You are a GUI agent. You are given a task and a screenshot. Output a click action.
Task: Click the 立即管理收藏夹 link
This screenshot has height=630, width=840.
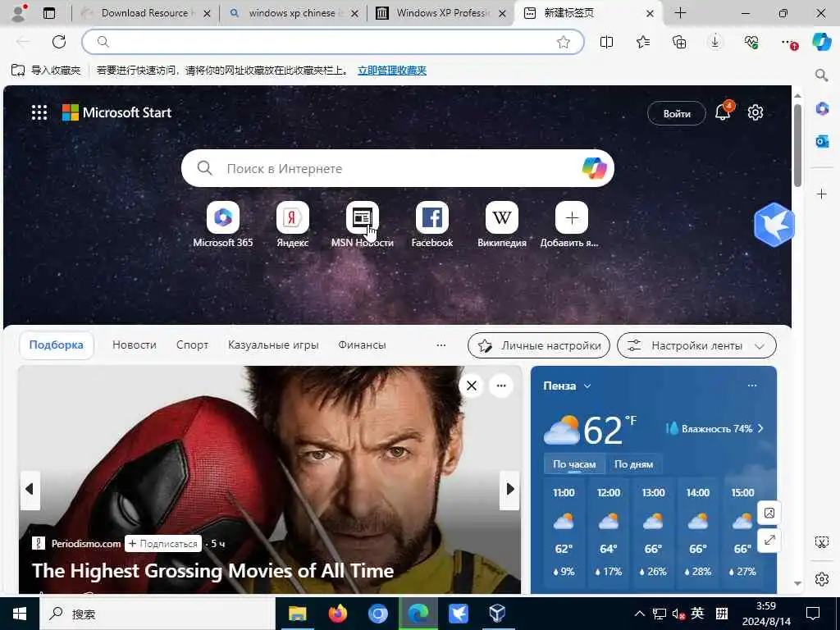point(392,71)
